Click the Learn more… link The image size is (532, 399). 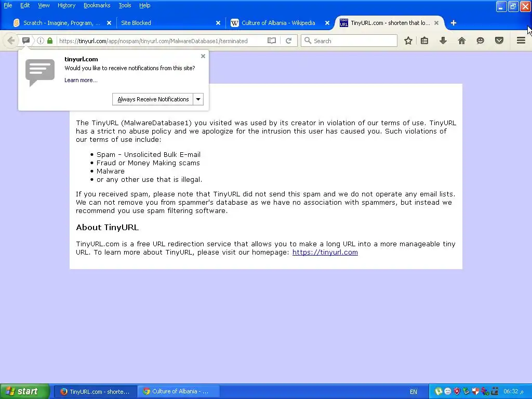coord(81,81)
